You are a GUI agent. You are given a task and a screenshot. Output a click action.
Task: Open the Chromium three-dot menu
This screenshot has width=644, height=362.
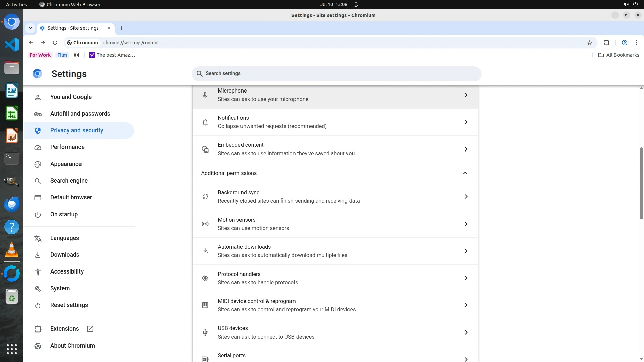point(636,43)
